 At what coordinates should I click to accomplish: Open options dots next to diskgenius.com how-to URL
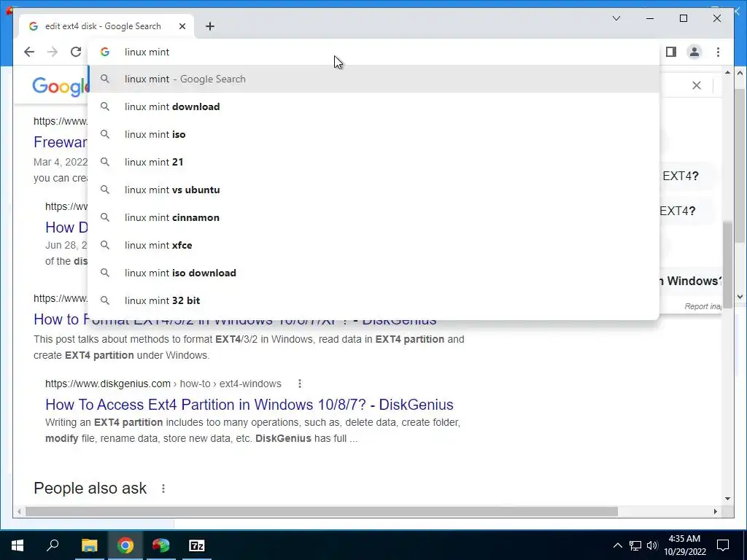tap(300, 384)
